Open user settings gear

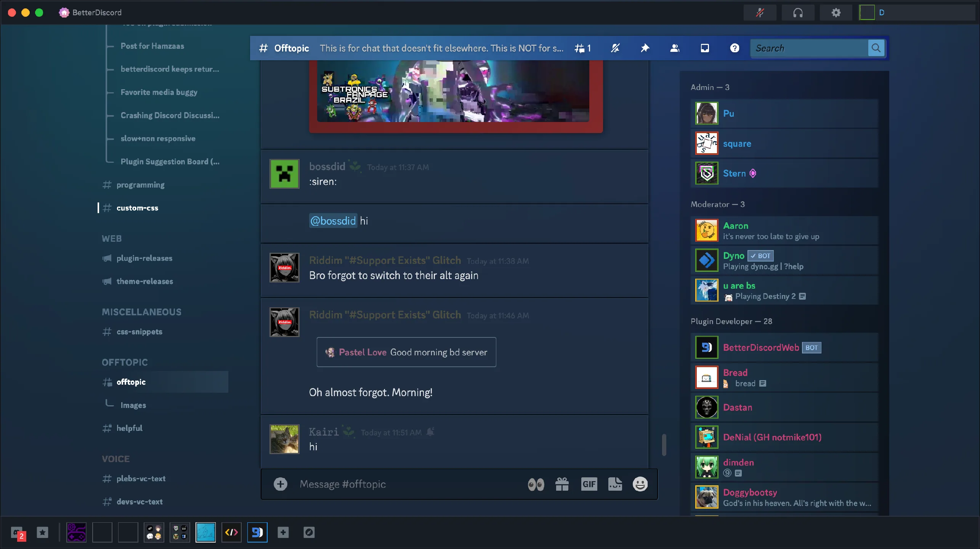[x=836, y=13]
